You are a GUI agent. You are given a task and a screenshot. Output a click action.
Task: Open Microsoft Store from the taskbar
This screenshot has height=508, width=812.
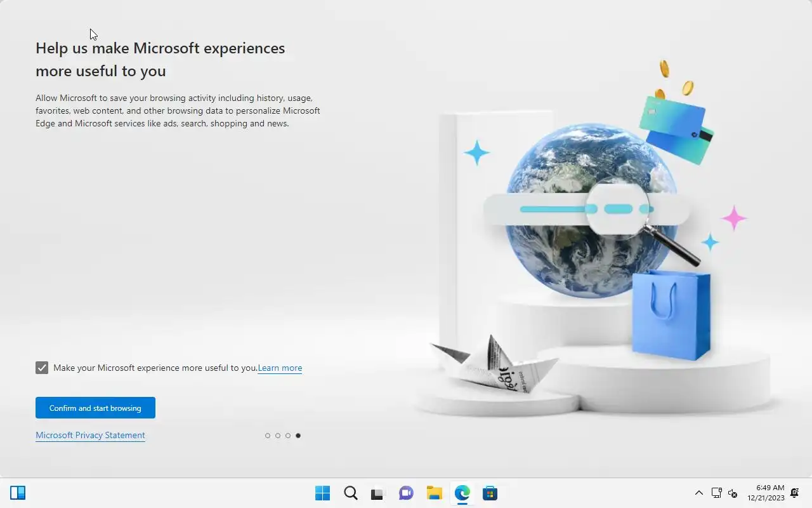pos(490,493)
